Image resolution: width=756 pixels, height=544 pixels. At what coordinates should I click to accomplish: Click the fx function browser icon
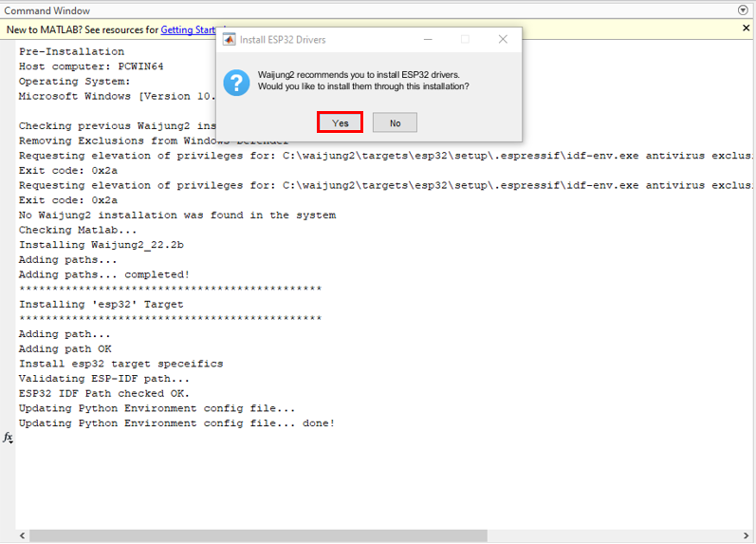point(8,438)
